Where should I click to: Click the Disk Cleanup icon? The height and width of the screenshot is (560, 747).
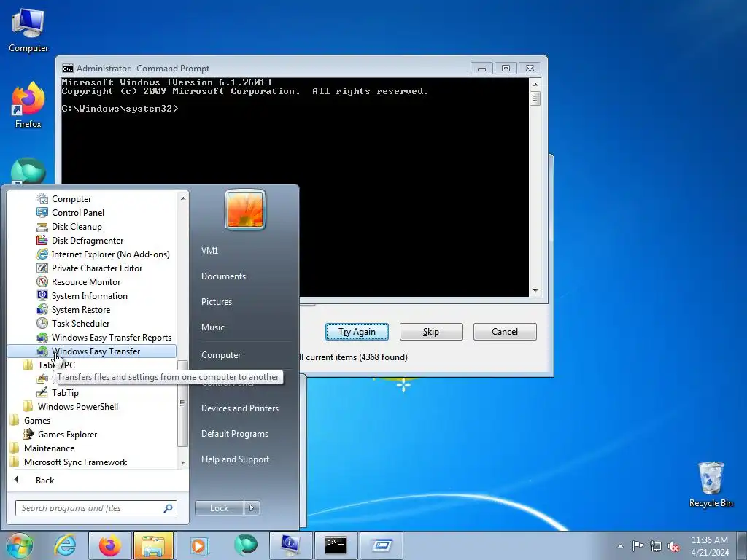click(x=42, y=227)
